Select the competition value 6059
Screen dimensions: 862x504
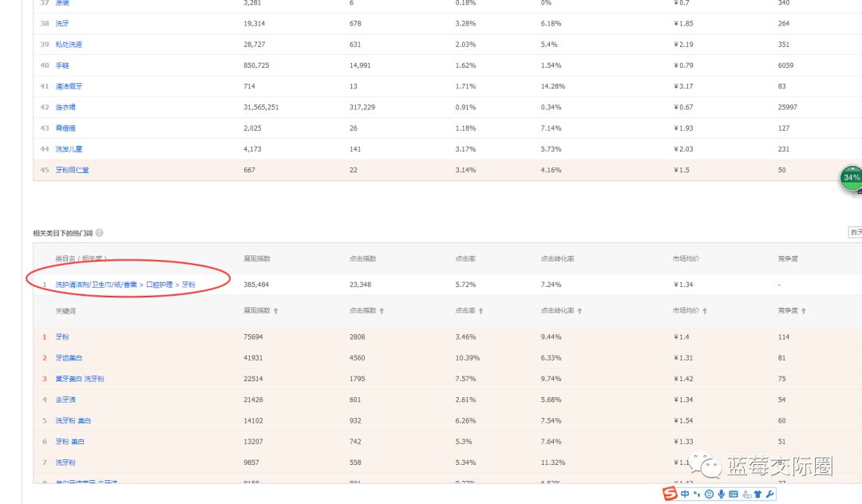(x=785, y=65)
